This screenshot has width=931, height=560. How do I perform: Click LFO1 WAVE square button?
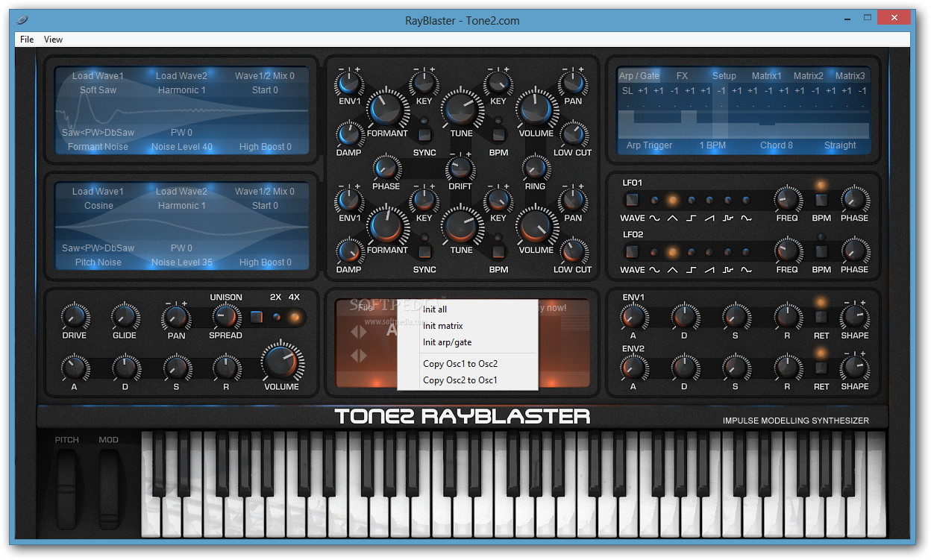pos(632,200)
